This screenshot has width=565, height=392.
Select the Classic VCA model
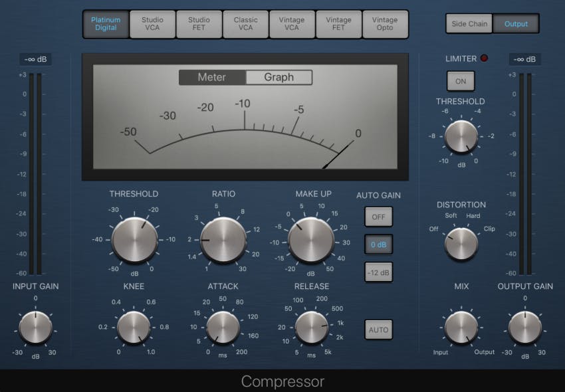coord(245,24)
